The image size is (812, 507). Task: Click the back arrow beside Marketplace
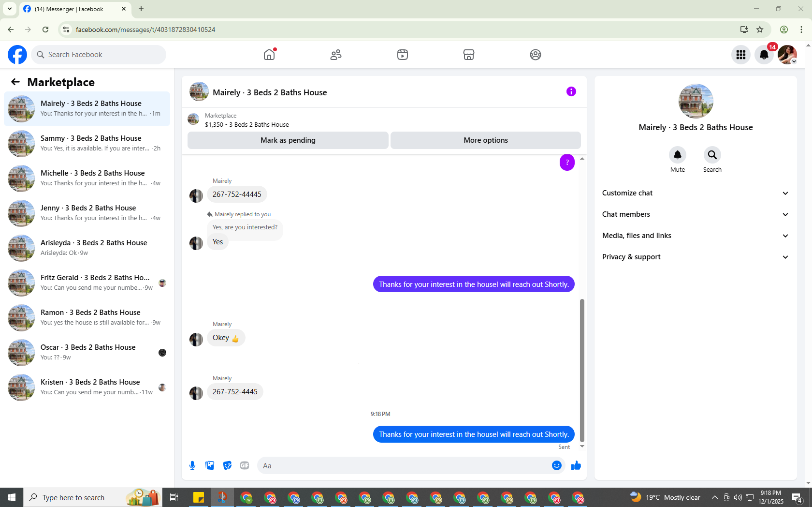(15, 82)
